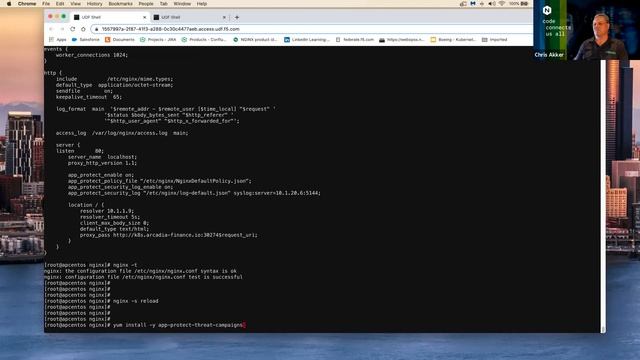This screenshot has height=360, width=640.
Task: Open the Products - Conflu... bookmark
Action: point(204,40)
